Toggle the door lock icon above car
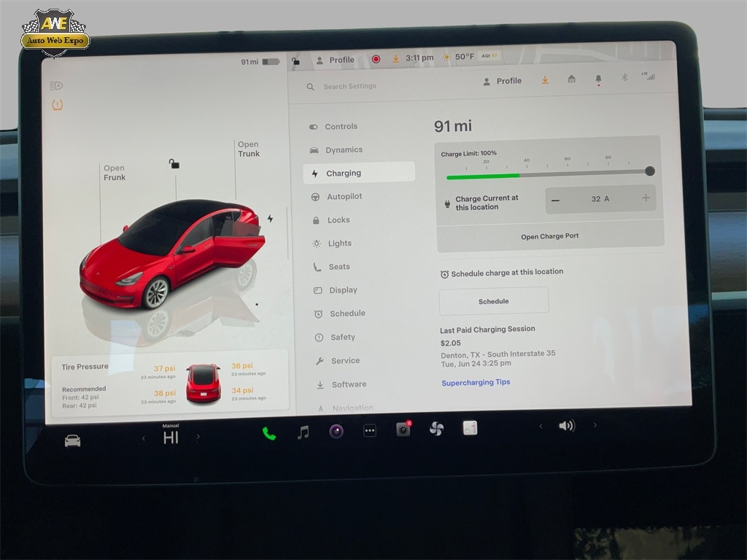Image resolution: width=747 pixels, height=560 pixels. pos(174,164)
